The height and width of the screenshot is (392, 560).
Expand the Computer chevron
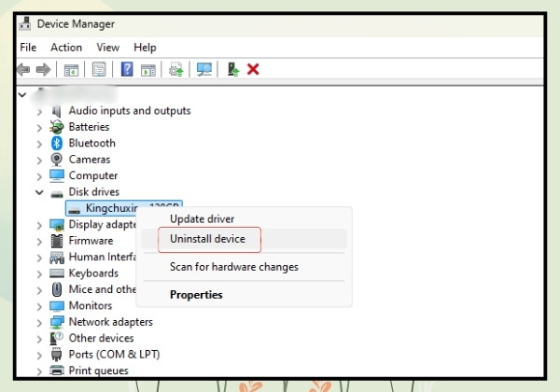pos(39,176)
